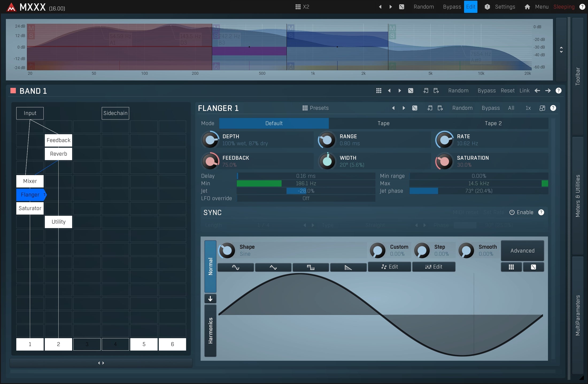Select the Saturator node in the routing grid
The width and height of the screenshot is (588, 384).
30,208
